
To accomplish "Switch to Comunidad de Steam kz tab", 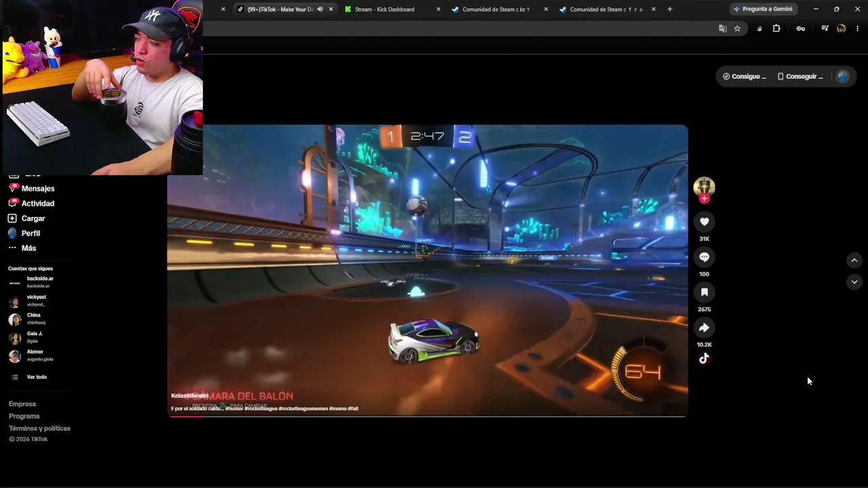I will (x=500, y=9).
